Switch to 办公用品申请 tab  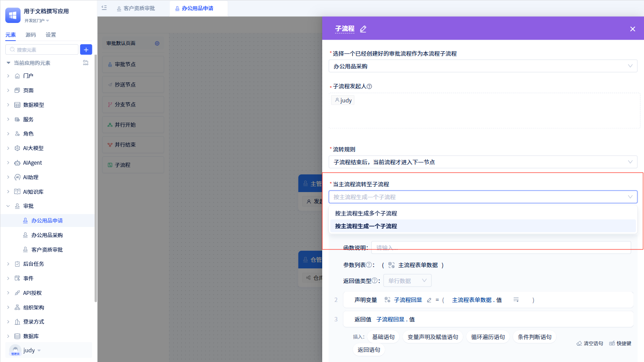tap(194, 8)
